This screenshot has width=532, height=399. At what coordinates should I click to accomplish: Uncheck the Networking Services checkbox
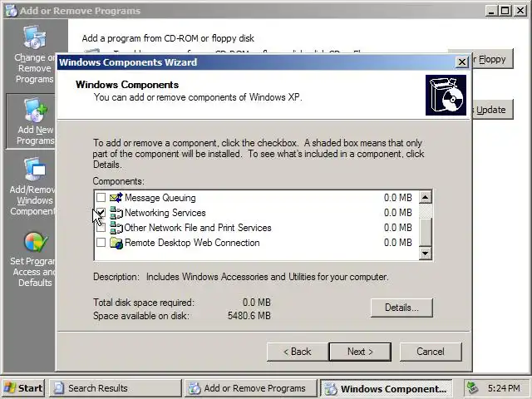[101, 213]
